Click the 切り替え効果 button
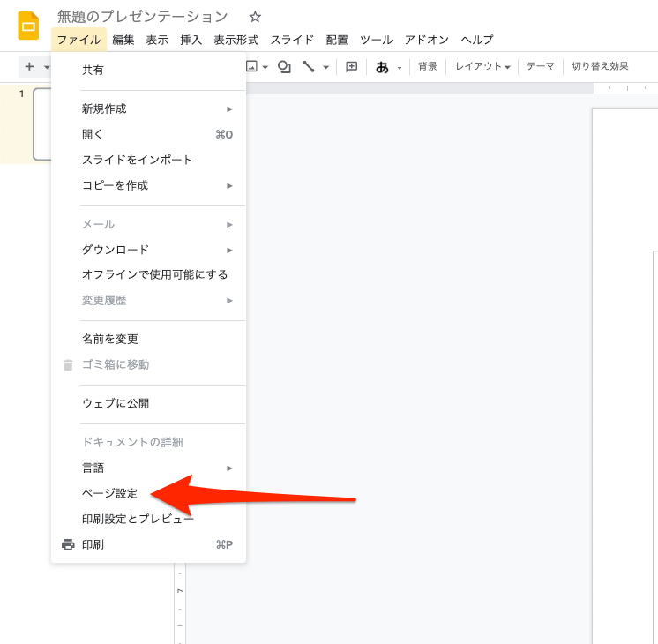 click(x=600, y=66)
